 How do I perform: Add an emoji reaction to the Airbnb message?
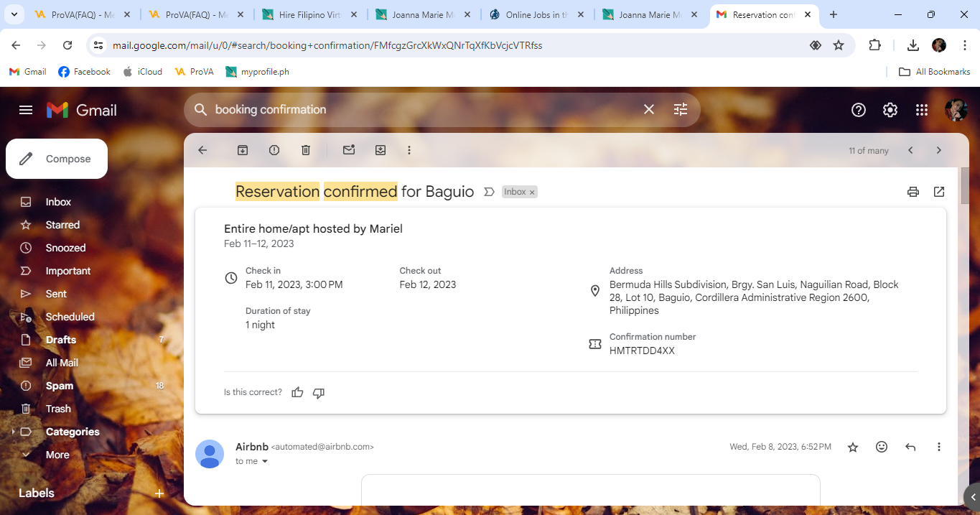point(882,447)
